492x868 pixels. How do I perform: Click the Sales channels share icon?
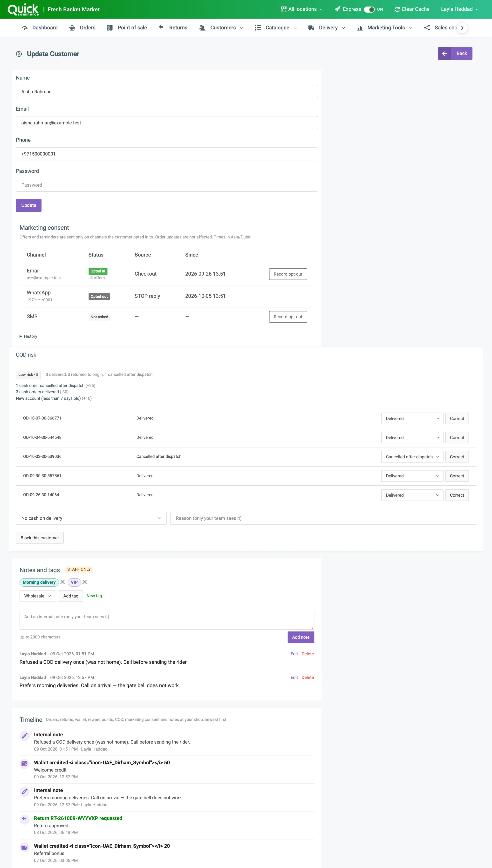[x=427, y=28]
